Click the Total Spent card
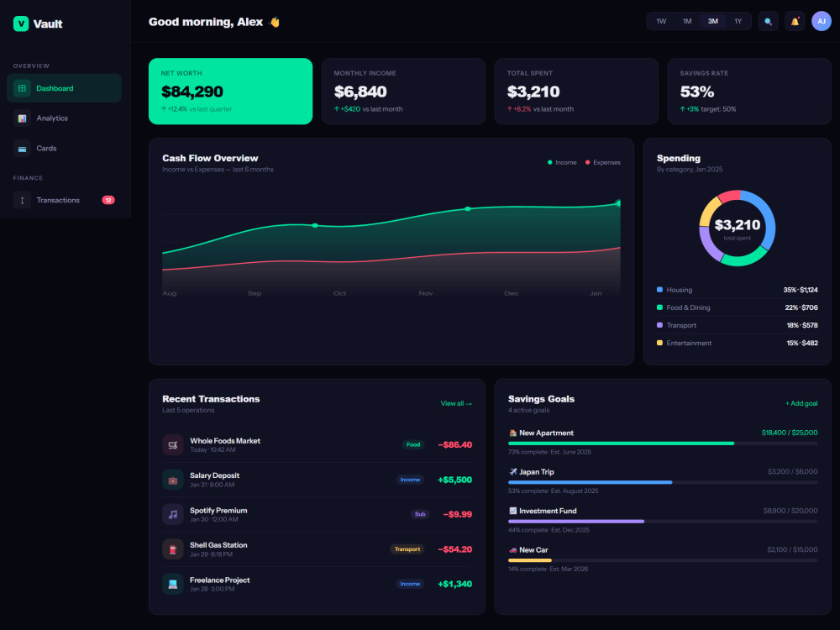 576,92
